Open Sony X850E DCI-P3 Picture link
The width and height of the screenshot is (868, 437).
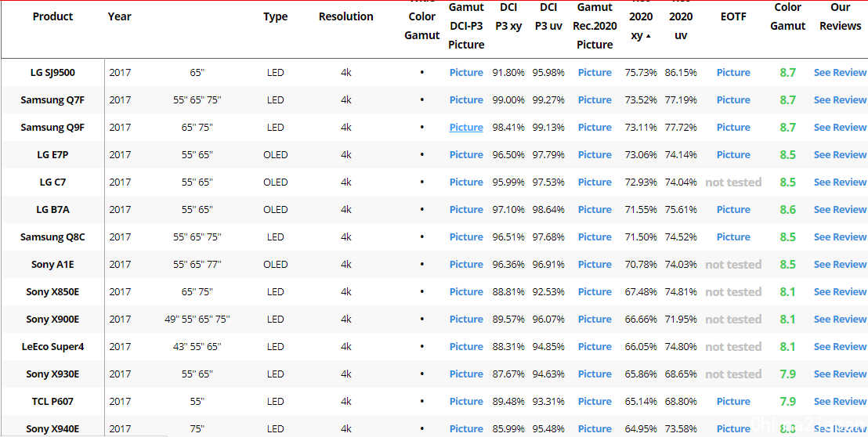[466, 291]
